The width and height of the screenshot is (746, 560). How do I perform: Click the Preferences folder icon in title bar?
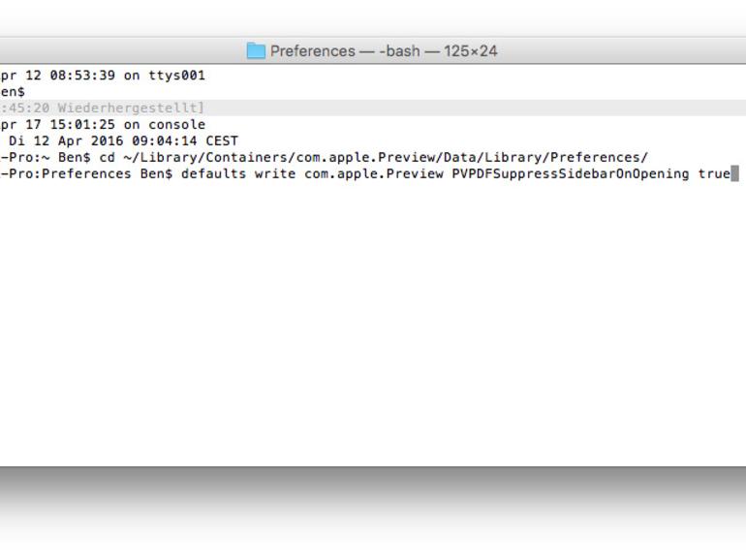click(x=256, y=51)
